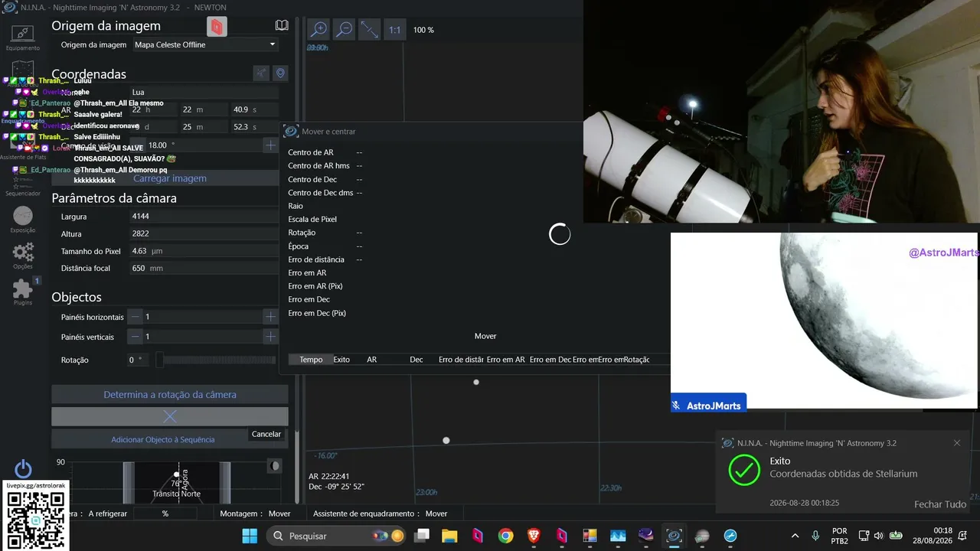Open Windows Start menu
The height and width of the screenshot is (551, 980).
click(250, 536)
